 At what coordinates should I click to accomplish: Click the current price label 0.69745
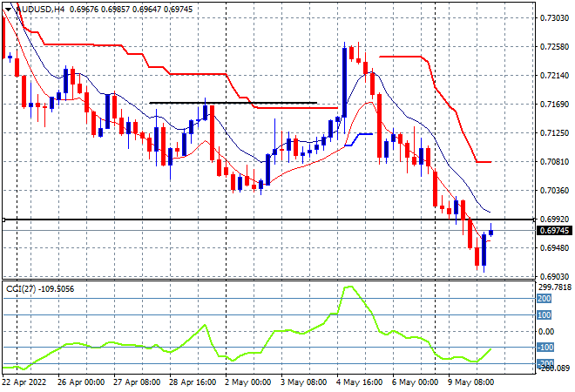pyautogui.click(x=554, y=231)
